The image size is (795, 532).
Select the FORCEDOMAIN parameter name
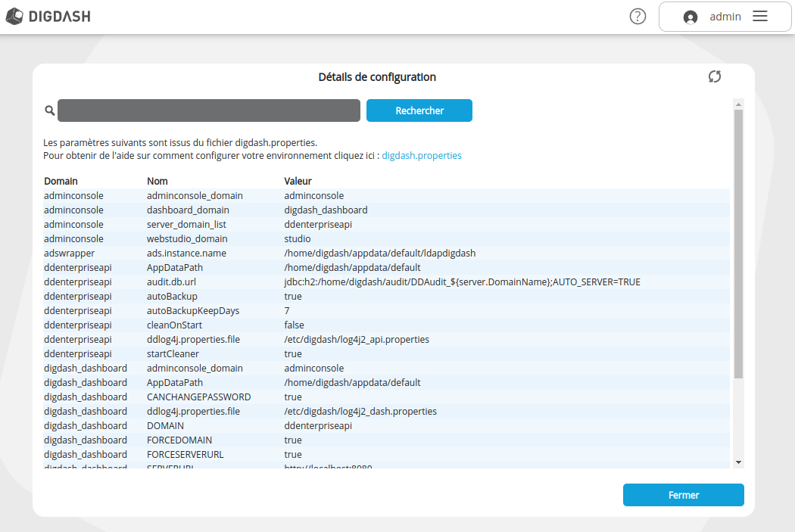tap(179, 440)
